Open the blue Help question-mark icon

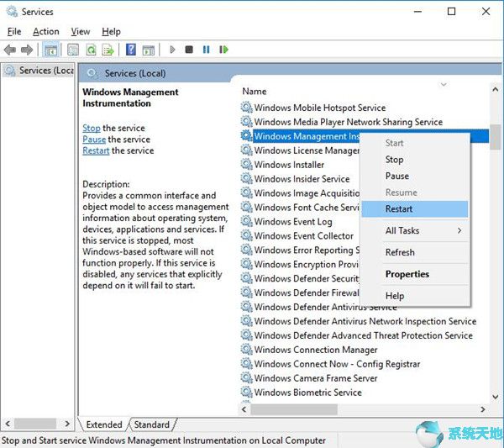coord(131,50)
